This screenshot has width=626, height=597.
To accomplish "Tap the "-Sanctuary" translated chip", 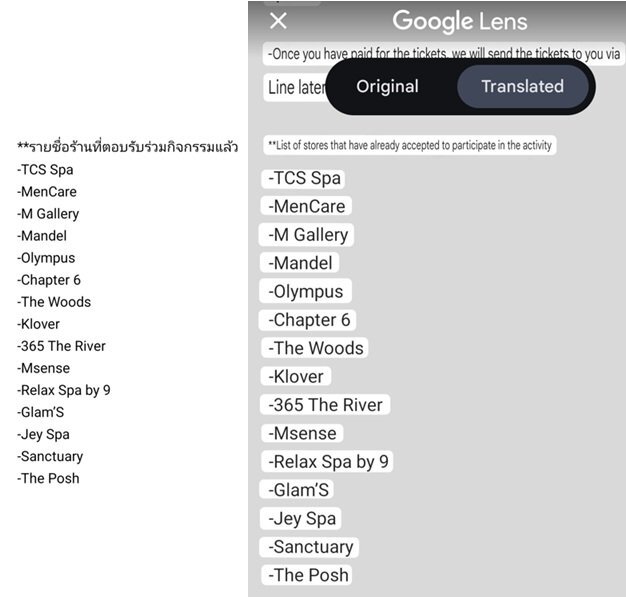I will pyautogui.click(x=309, y=547).
